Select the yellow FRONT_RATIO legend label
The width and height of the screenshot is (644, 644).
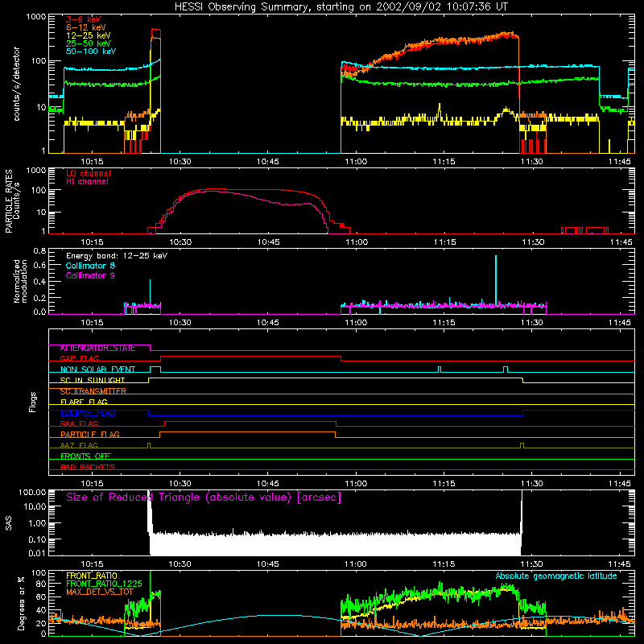click(92, 576)
